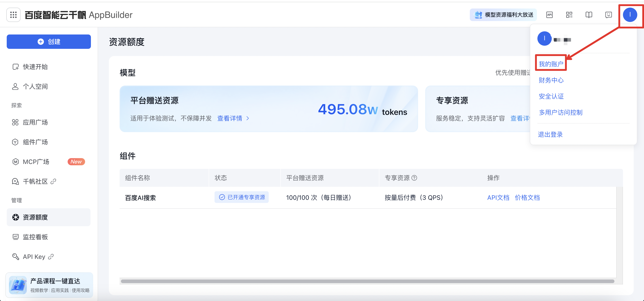Select 安全认证 in the account menu
The width and height of the screenshot is (644, 301).
(551, 96)
